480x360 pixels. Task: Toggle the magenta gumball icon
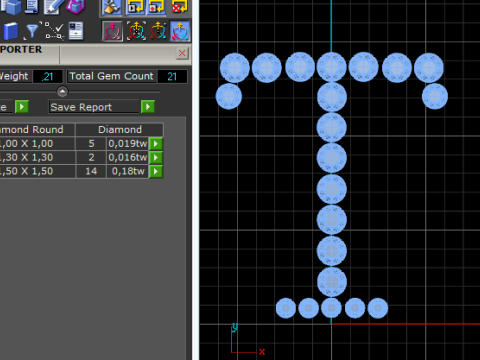[x=113, y=31]
